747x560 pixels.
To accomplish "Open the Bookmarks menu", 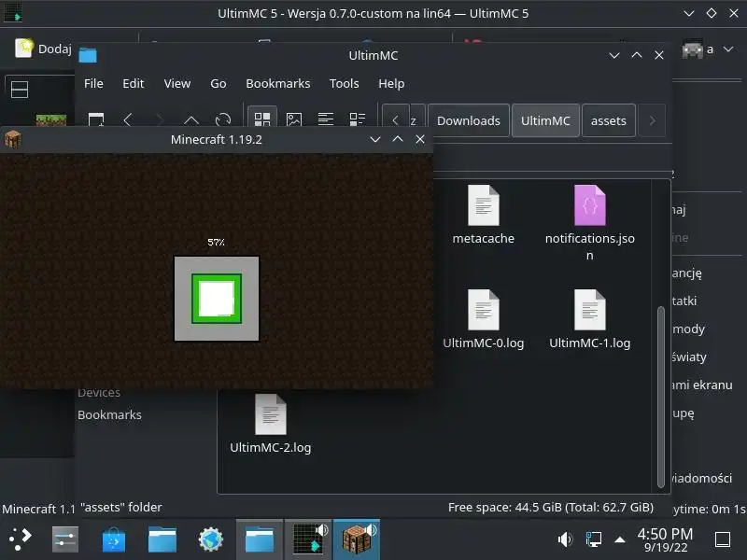I will 277,83.
